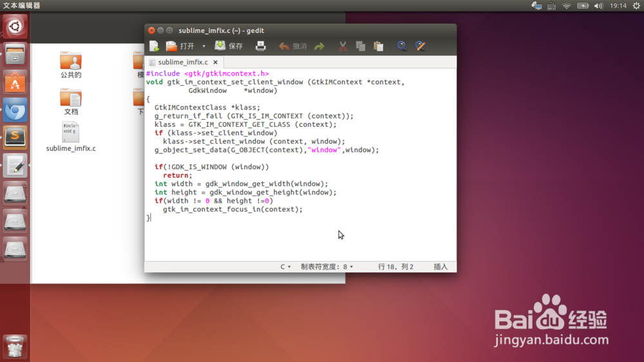This screenshot has width=644, height=362.
Task: Open the system settings gear menu
Action: [x=636, y=6]
